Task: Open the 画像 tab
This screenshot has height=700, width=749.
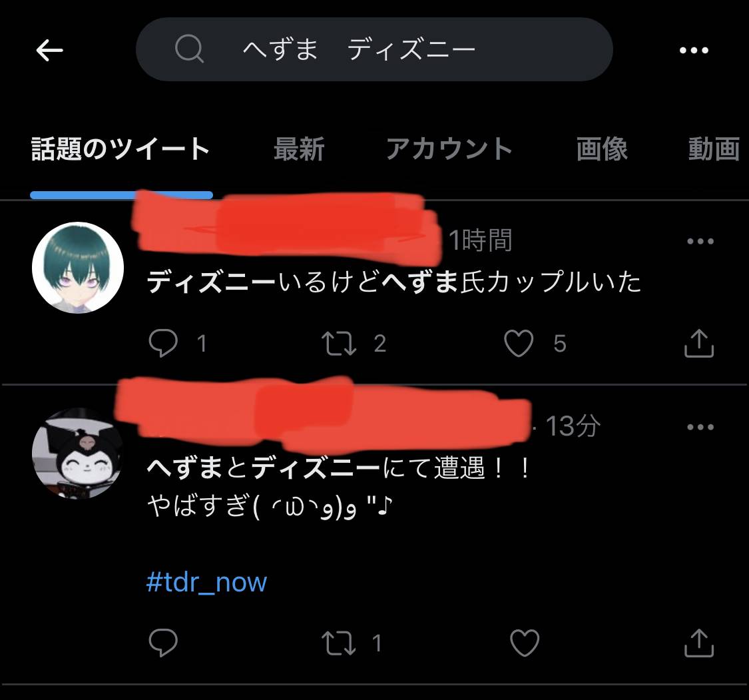Action: [602, 149]
